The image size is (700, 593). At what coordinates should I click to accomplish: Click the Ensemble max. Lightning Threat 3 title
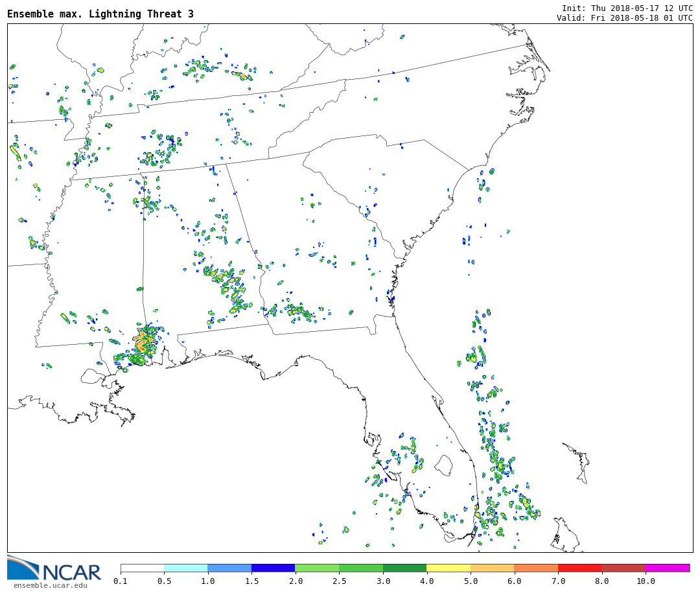[x=100, y=14]
